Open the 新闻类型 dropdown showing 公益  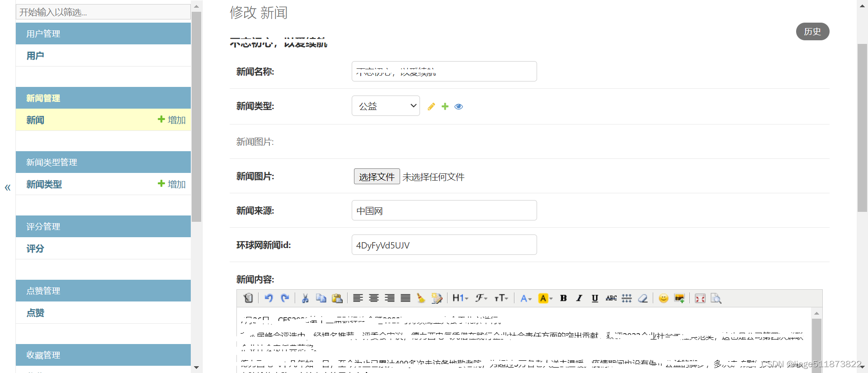386,106
